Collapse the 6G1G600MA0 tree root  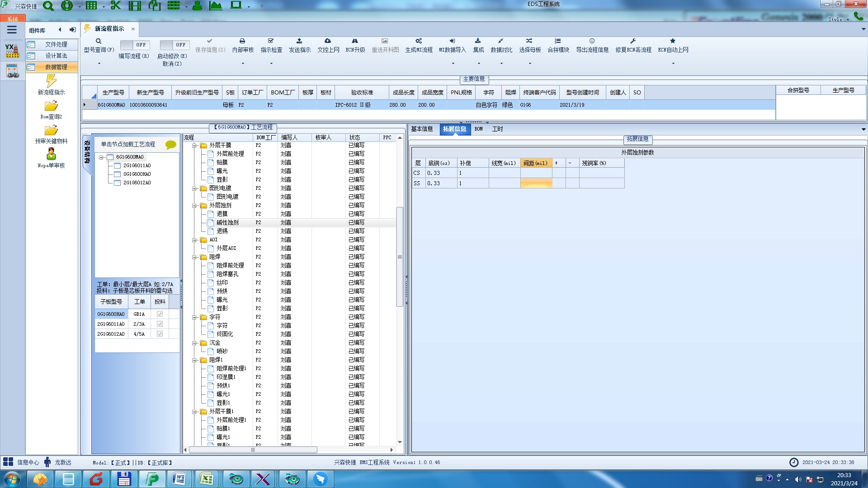click(x=101, y=157)
